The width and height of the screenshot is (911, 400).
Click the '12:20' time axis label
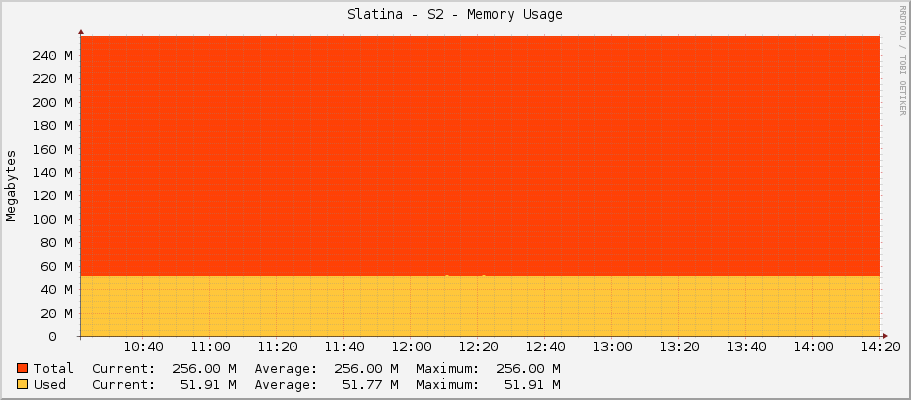(x=479, y=347)
